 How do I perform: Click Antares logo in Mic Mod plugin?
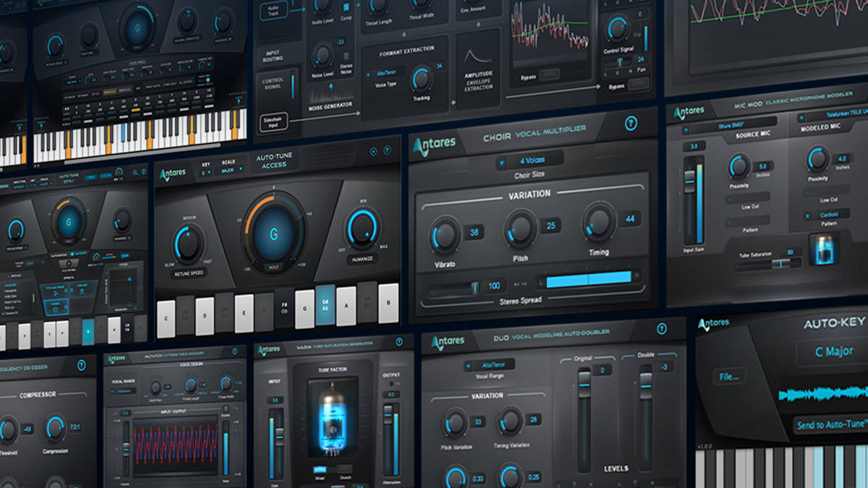click(x=689, y=114)
